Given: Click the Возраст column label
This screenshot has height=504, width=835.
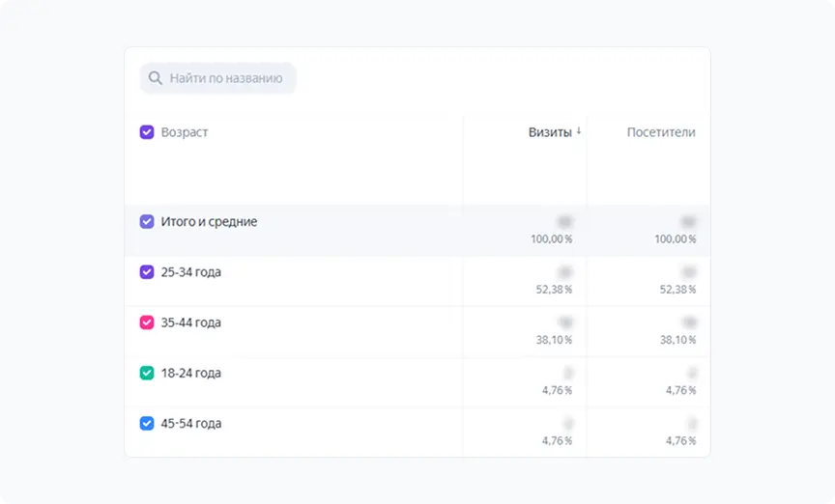Looking at the screenshot, I should coord(185,132).
